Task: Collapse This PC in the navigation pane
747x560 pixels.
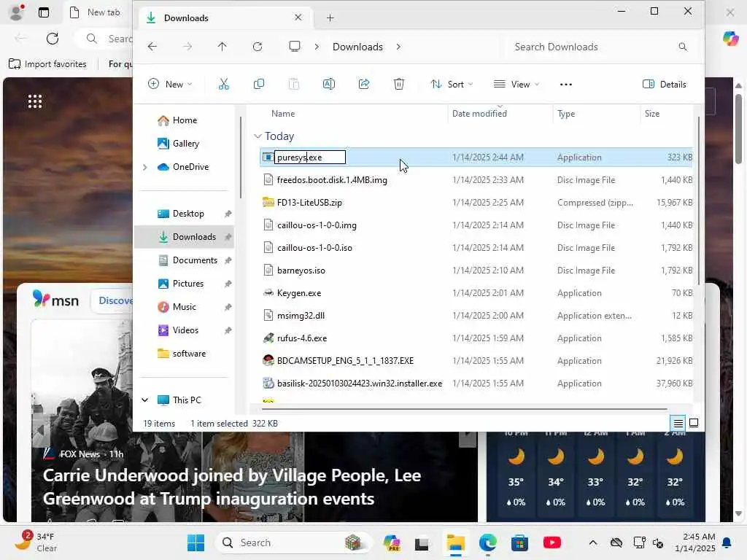Action: point(145,400)
